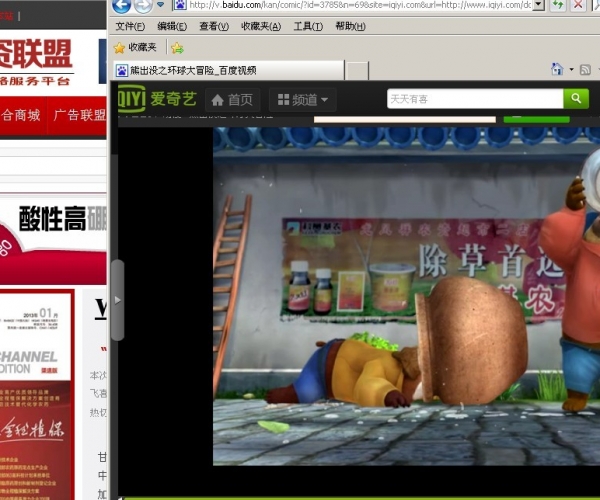Image resolution: width=600 pixels, height=500 pixels.
Task: Open the 收藏夹 menu in menu bar
Action: (x=261, y=26)
